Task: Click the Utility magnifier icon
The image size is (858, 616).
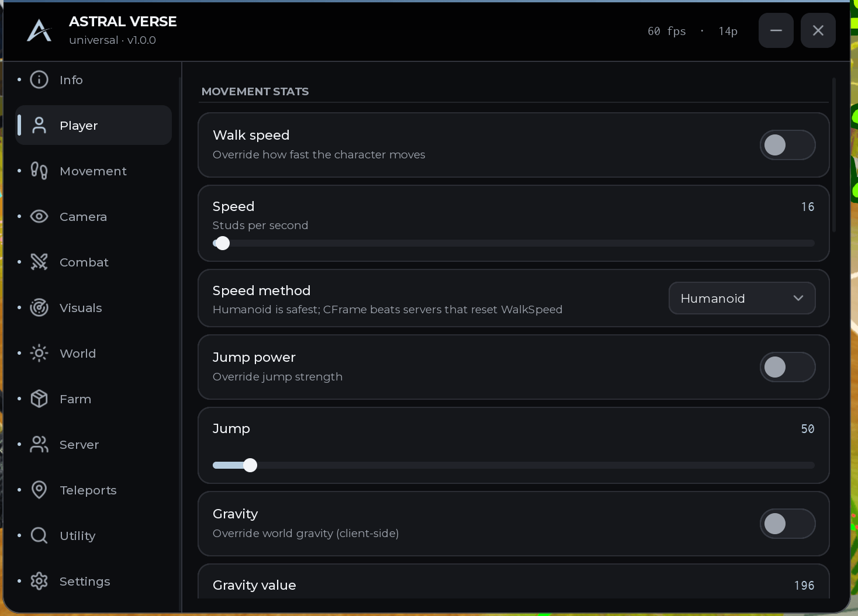Action: pyautogui.click(x=39, y=535)
